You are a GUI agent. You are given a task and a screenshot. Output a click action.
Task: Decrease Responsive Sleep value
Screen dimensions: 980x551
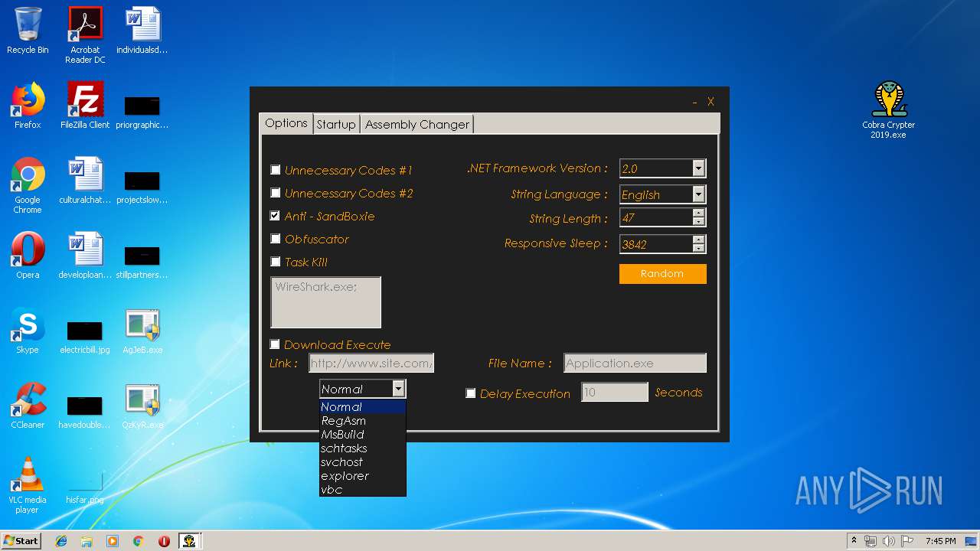(698, 248)
